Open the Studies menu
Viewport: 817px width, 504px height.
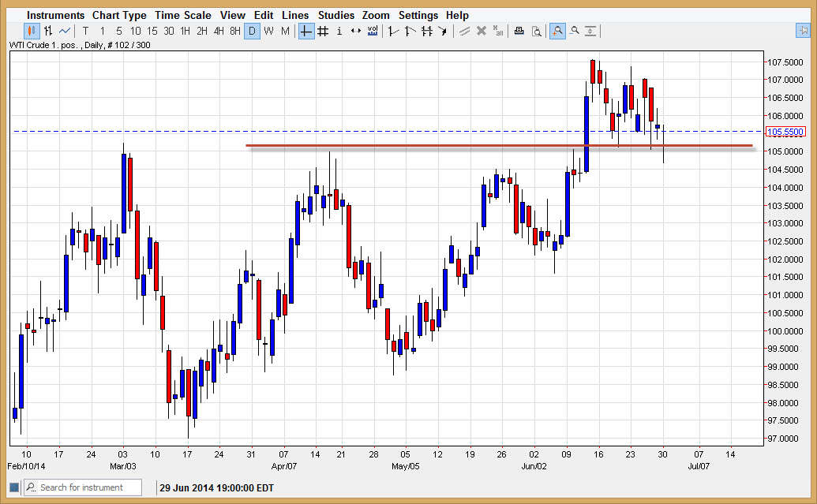tap(336, 14)
